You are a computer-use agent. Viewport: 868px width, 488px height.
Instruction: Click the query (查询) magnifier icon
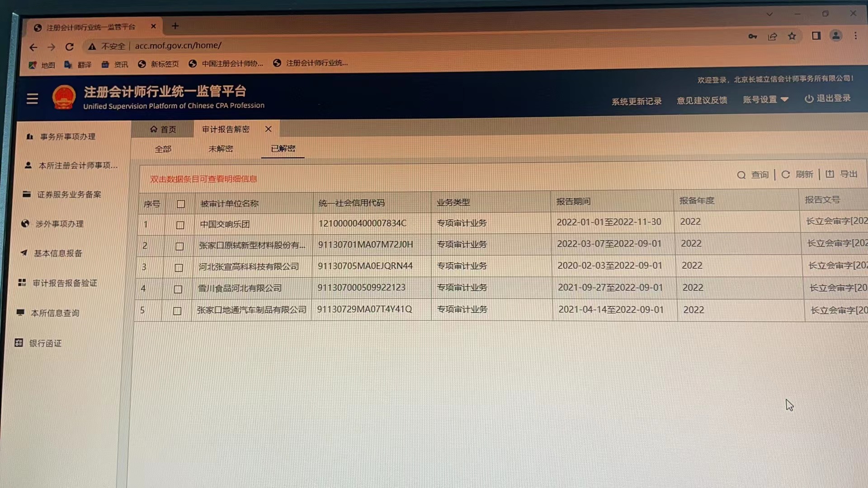[741, 175]
